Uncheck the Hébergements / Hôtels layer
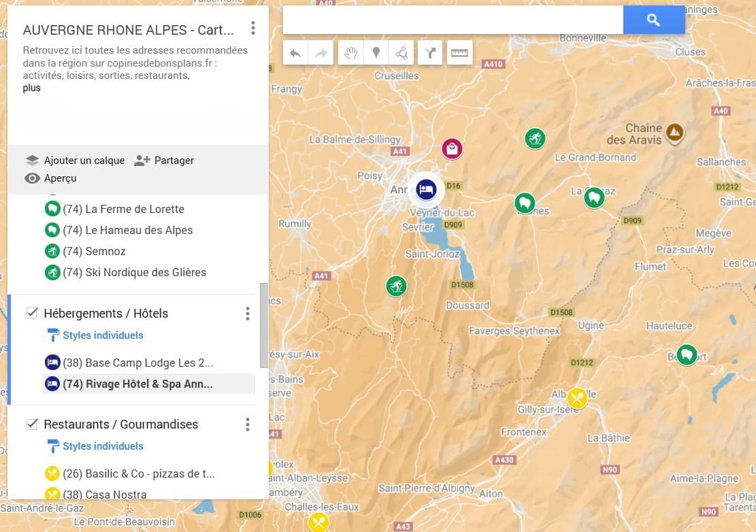Viewport: 756px width, 532px height. (x=32, y=313)
